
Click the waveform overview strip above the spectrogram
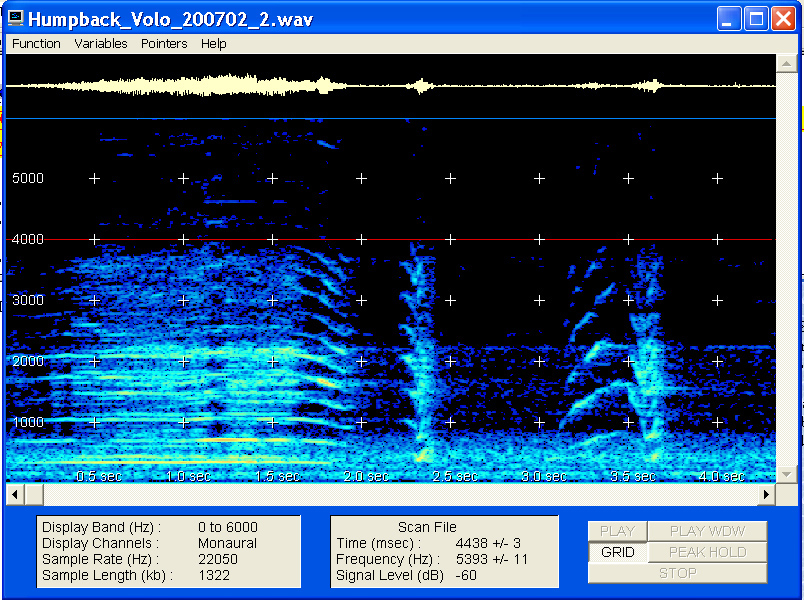[x=390, y=86]
